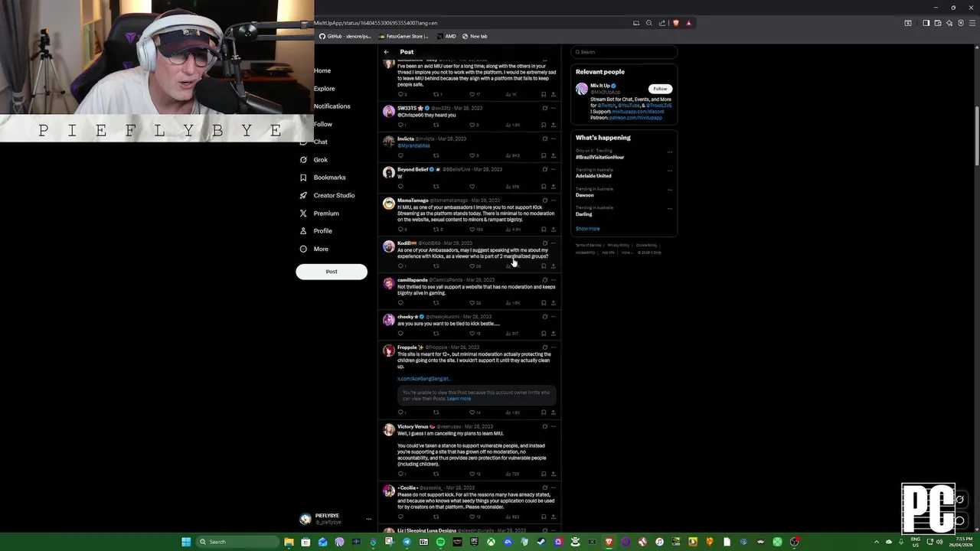Open Brave browser taskbar icon
This screenshot has height=551, width=980.
pos(609,542)
